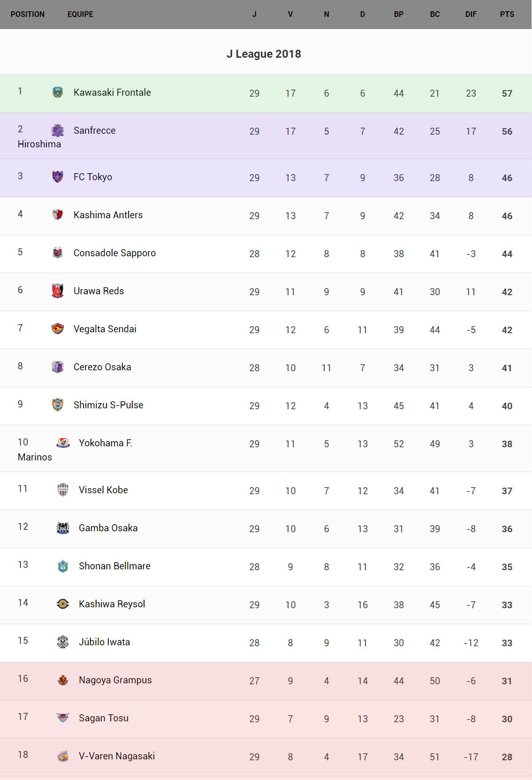The image size is (532, 780).
Task: Click the J League 2018 heading
Action: pyautogui.click(x=264, y=54)
